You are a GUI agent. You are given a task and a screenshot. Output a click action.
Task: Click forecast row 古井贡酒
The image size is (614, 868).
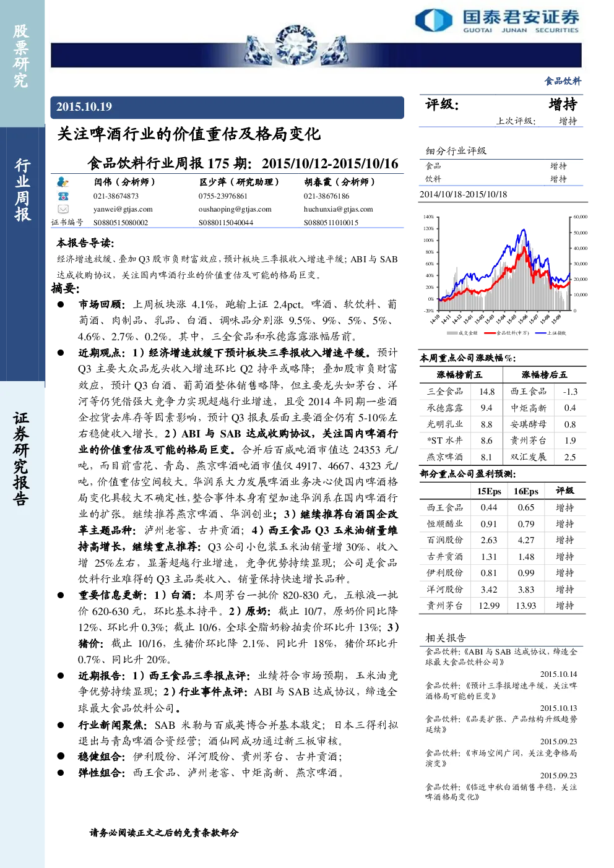(x=502, y=557)
